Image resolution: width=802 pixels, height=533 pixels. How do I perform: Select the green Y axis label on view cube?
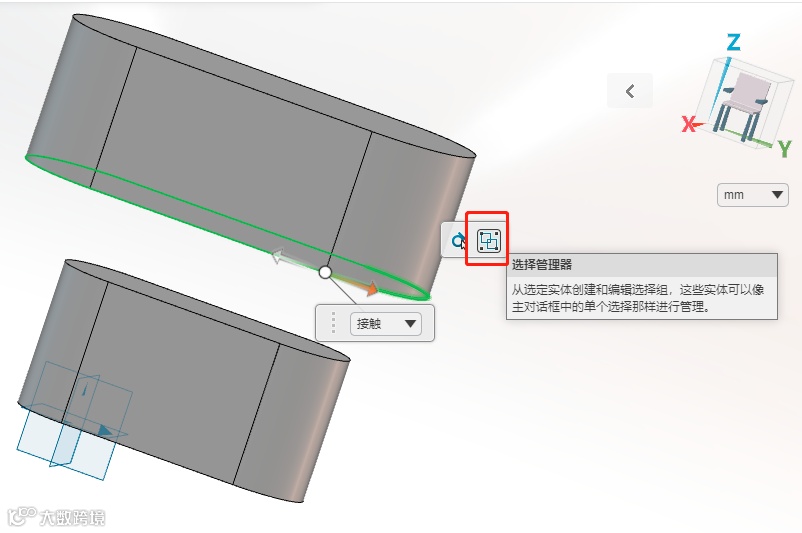[785, 149]
